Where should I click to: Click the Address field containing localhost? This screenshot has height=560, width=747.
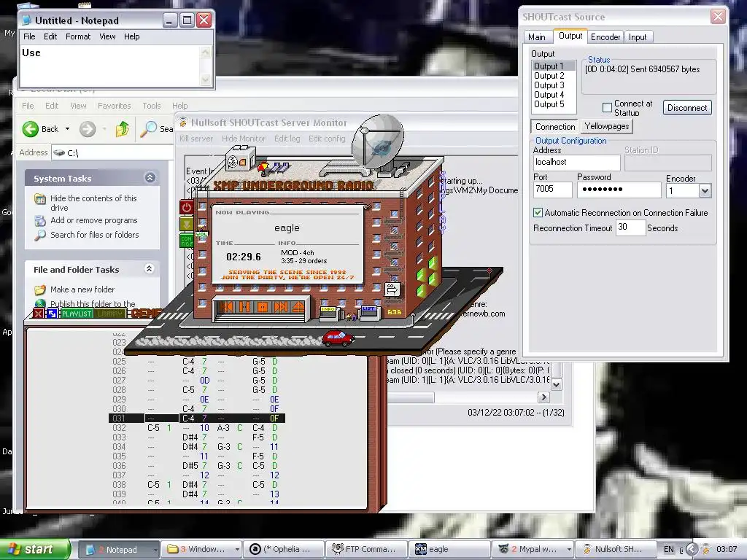[x=576, y=163]
